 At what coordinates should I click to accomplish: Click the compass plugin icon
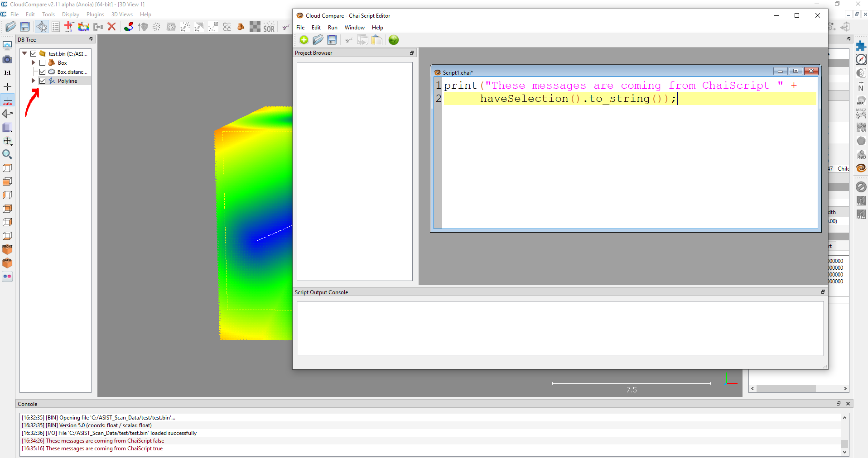tap(861, 59)
